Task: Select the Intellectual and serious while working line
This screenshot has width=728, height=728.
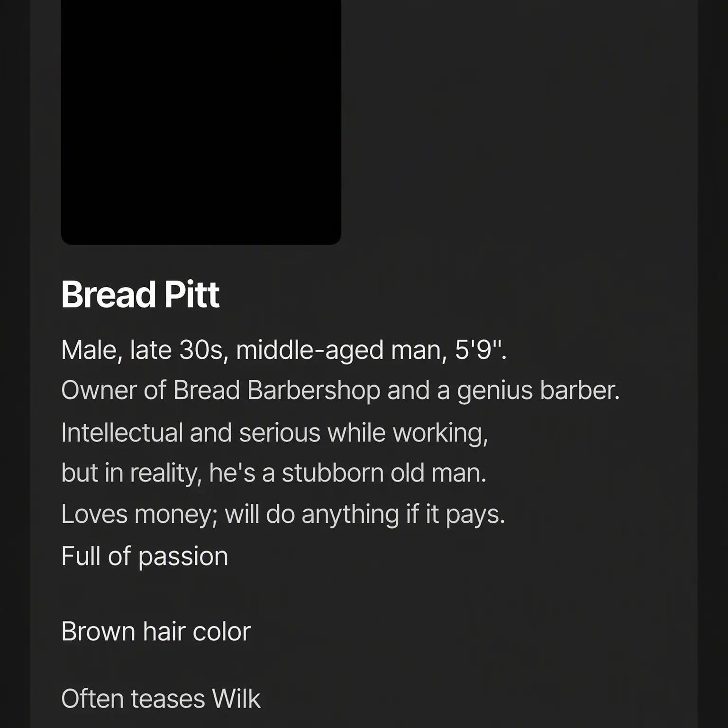Action: (x=274, y=433)
